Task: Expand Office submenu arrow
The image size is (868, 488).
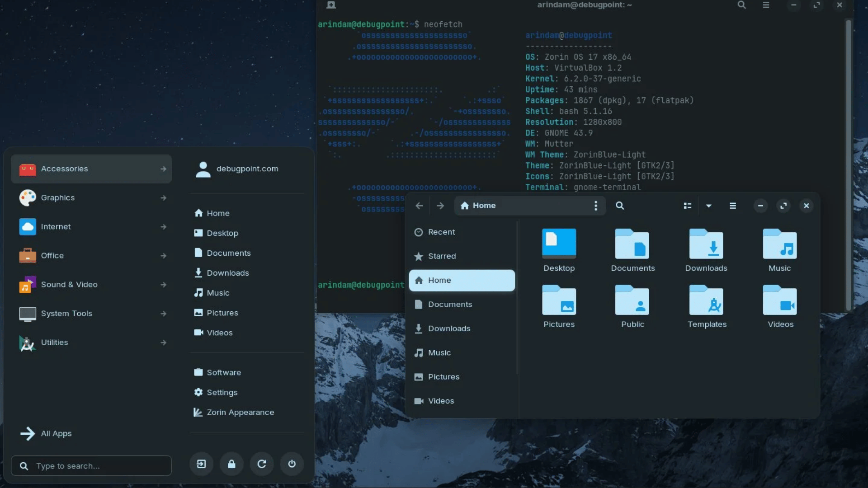Action: pos(163,256)
